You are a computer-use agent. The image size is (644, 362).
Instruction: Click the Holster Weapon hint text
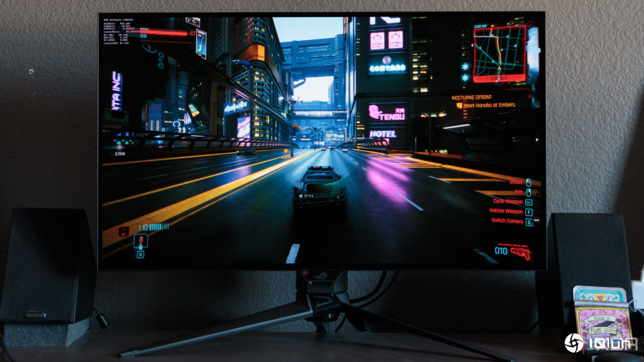pyautogui.click(x=506, y=211)
